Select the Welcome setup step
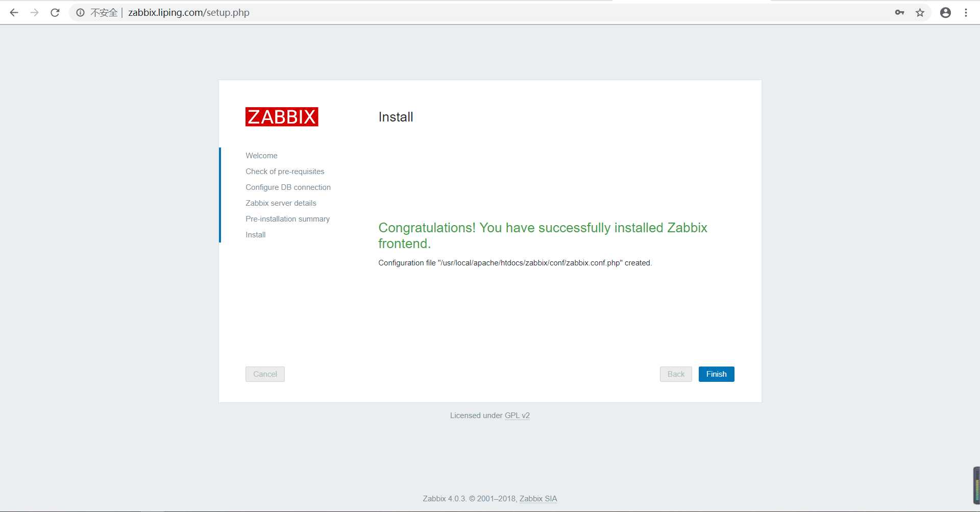This screenshot has height=512, width=980. pyautogui.click(x=261, y=156)
